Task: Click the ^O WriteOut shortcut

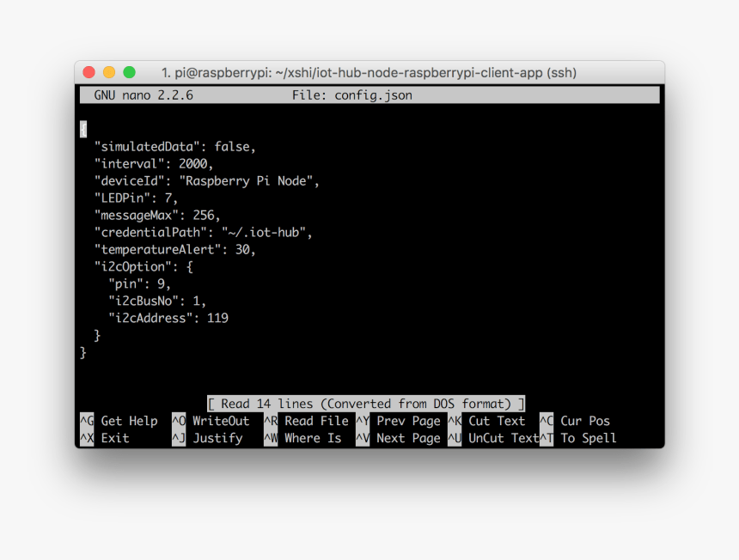Action: pyautogui.click(x=211, y=421)
